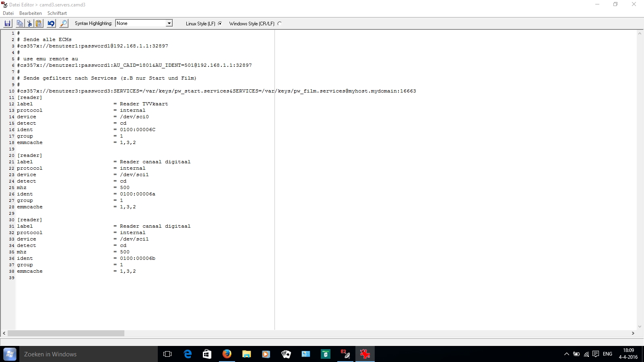Open the Windows Store taskbar icon
This screenshot has height=362, width=644.
click(x=207, y=354)
